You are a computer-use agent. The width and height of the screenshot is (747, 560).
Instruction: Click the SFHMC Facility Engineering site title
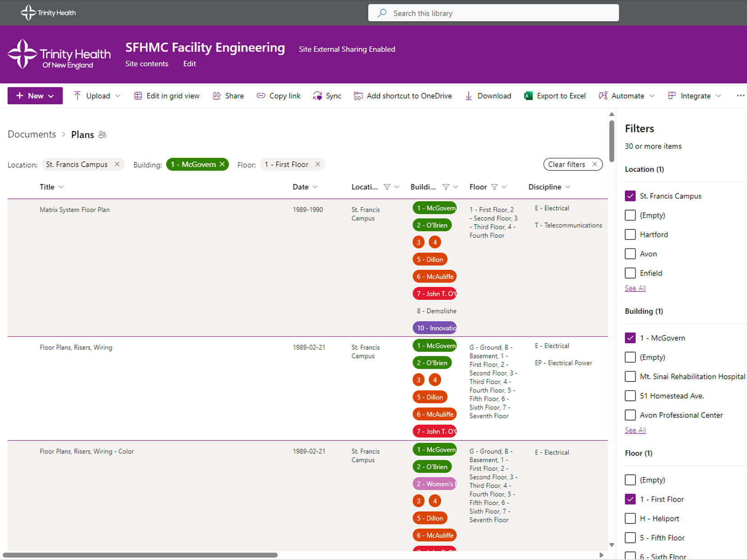pos(205,47)
